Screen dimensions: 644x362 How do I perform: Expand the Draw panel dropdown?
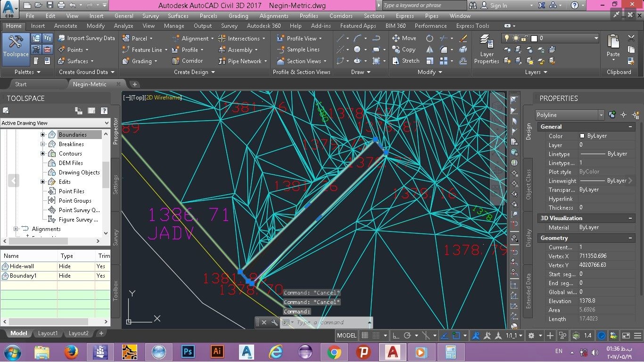(370, 72)
